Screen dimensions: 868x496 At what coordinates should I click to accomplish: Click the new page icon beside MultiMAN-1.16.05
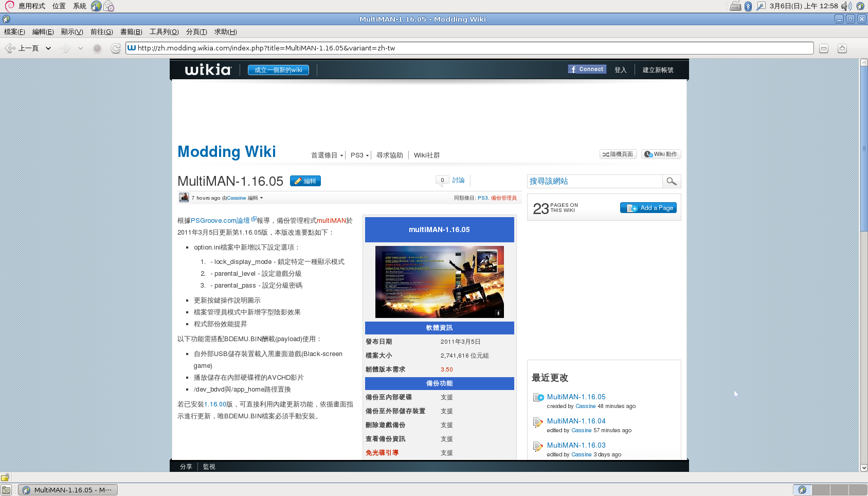click(538, 397)
